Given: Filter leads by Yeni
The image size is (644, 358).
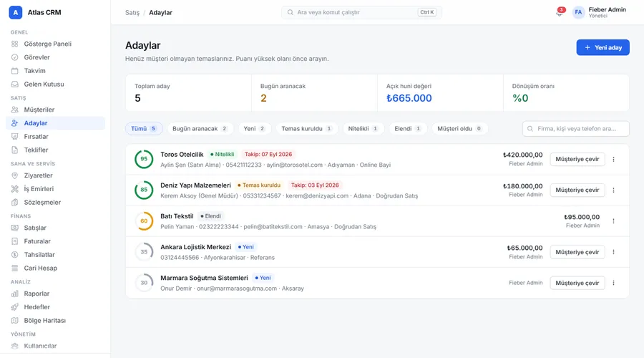Looking at the screenshot, I should (255, 129).
